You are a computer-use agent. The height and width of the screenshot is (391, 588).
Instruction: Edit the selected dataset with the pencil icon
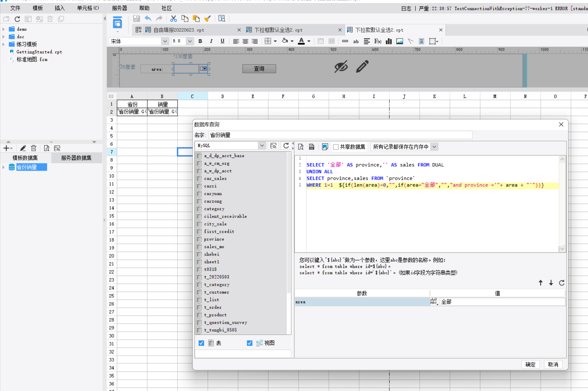point(23,148)
